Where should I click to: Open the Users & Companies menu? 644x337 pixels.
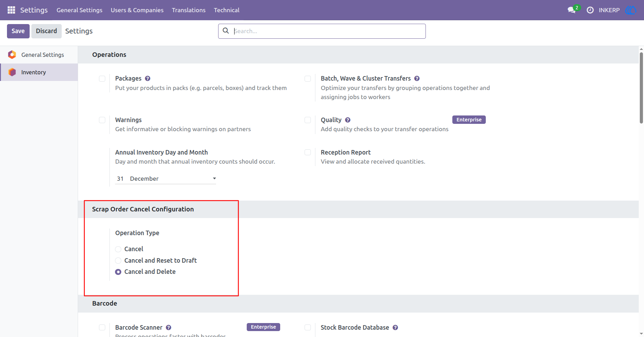tap(137, 10)
